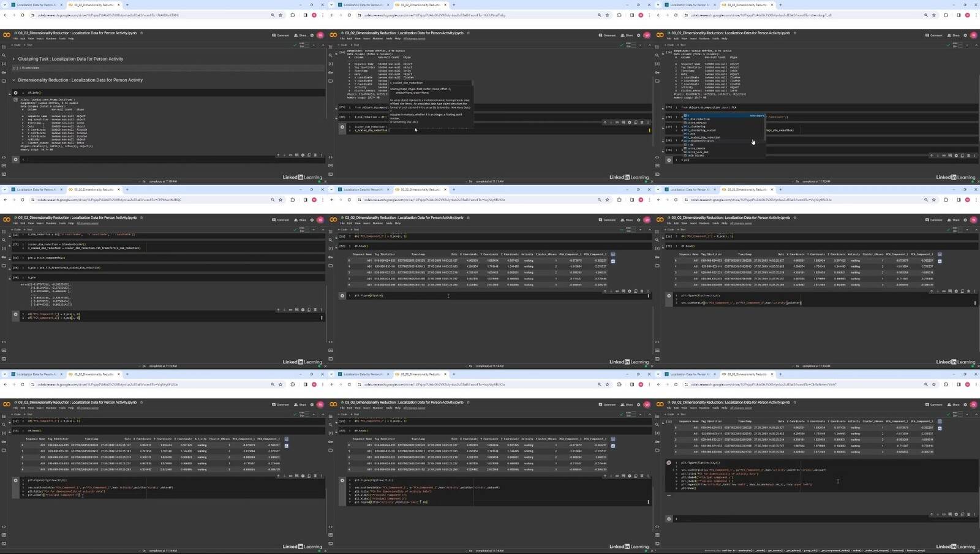Open Insert menu in bottom-right notebook

pyautogui.click(x=693, y=408)
